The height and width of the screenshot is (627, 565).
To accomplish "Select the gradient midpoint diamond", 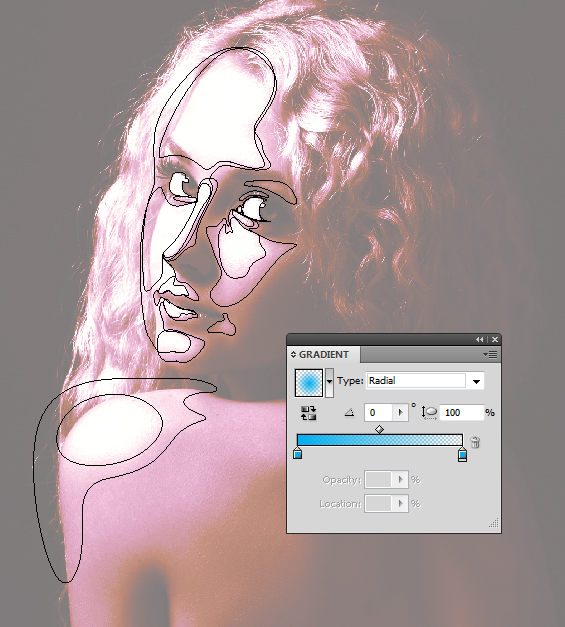I will (379, 429).
